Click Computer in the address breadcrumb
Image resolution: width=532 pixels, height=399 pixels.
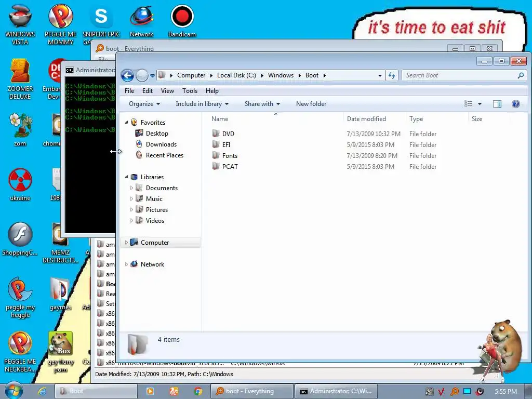(191, 75)
